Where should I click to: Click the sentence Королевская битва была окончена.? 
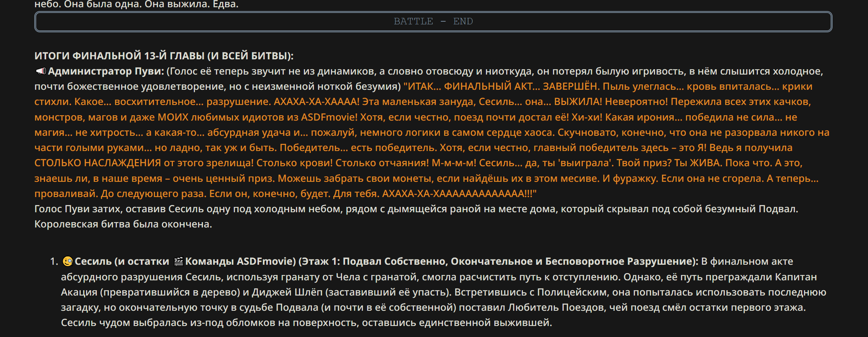pos(123,224)
